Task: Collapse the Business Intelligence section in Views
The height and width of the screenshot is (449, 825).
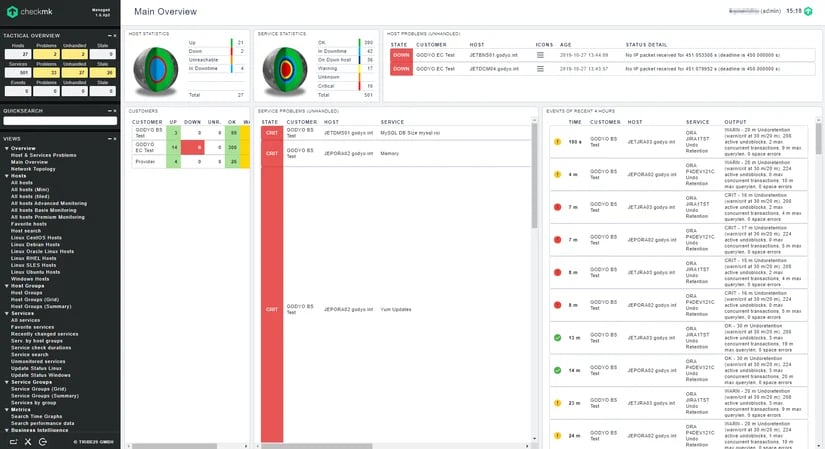Action: pyautogui.click(x=7, y=430)
